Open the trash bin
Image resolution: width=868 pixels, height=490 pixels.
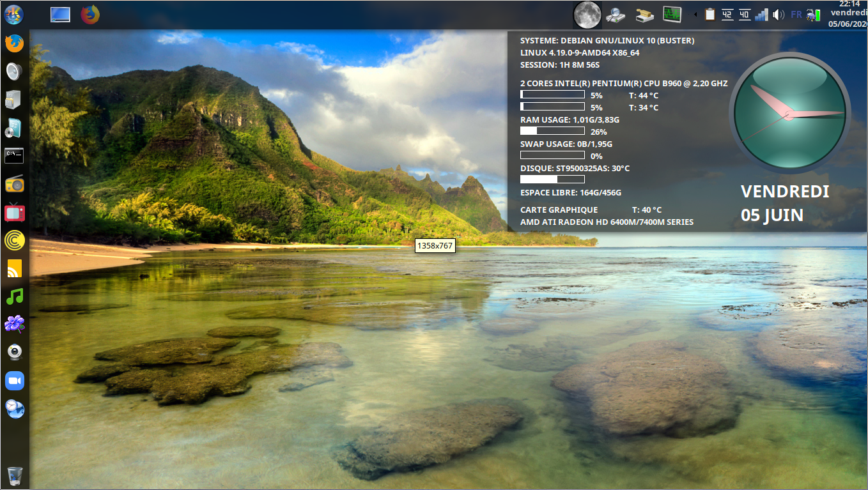pos(15,475)
